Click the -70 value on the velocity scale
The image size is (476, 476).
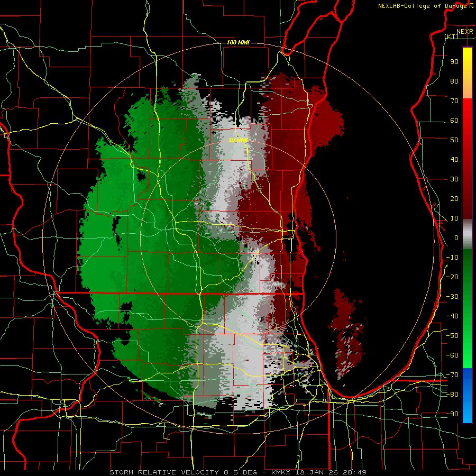(x=452, y=375)
